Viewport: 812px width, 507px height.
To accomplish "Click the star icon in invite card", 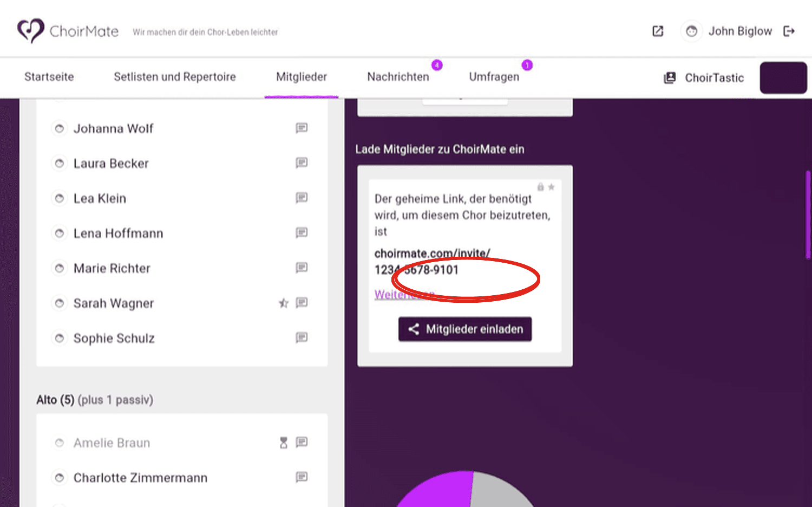I will tap(551, 187).
